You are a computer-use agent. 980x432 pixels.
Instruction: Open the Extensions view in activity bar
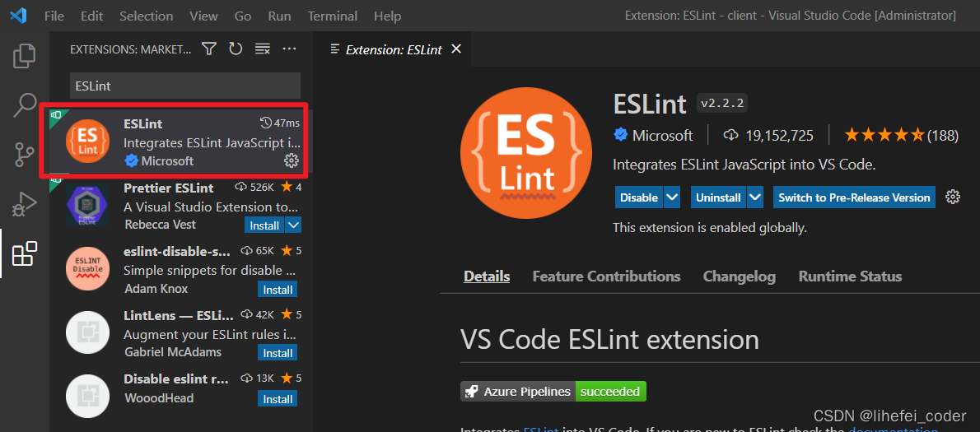pos(25,254)
